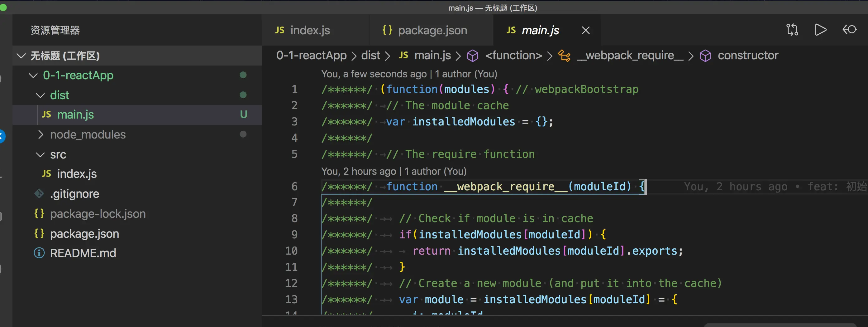The image size is (868, 327).
Task: Click the package.json file icon in explorer
Action: click(x=39, y=233)
